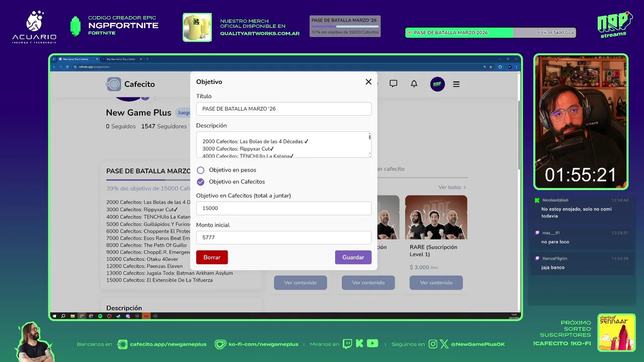Open the 0 Seguidos list
Viewport: 644px width, 362px height.
pos(121,127)
